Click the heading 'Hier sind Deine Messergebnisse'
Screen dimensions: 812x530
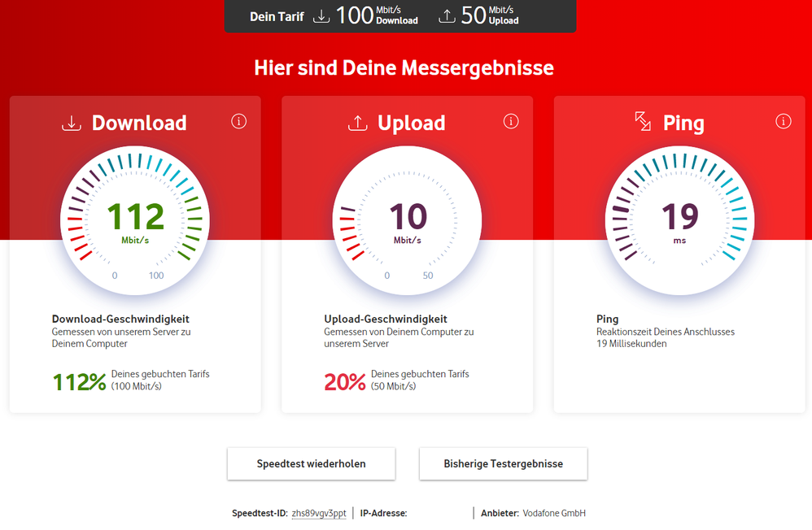point(404,67)
